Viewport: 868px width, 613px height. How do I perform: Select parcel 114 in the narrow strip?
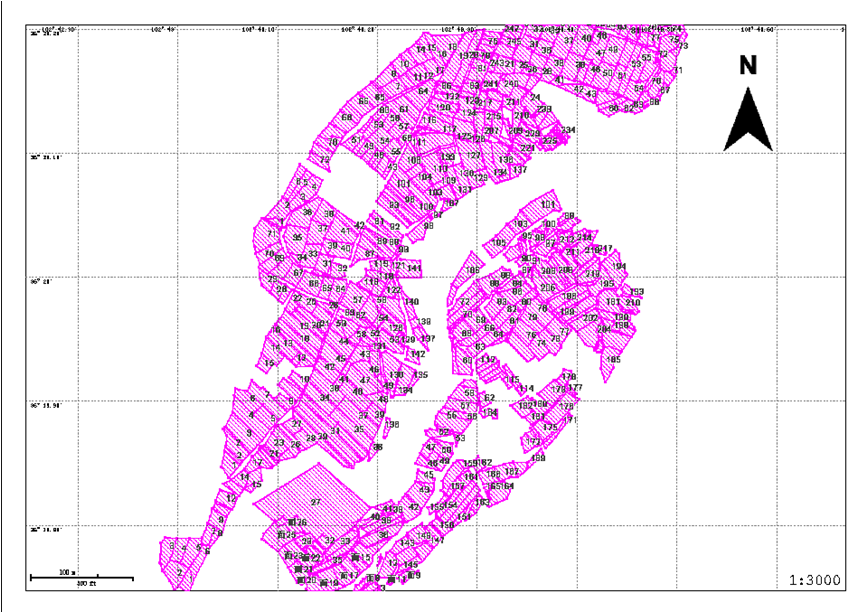coord(527,388)
